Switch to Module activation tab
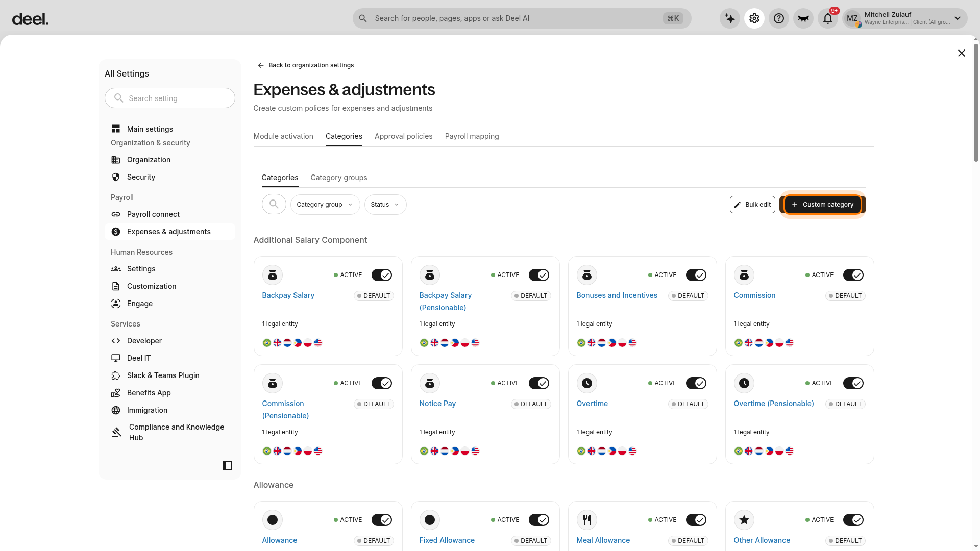 [x=283, y=136]
